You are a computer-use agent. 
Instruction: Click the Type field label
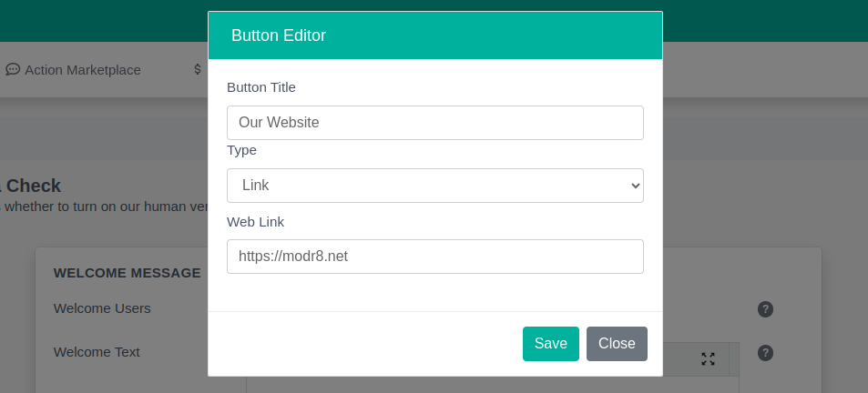coord(241,150)
